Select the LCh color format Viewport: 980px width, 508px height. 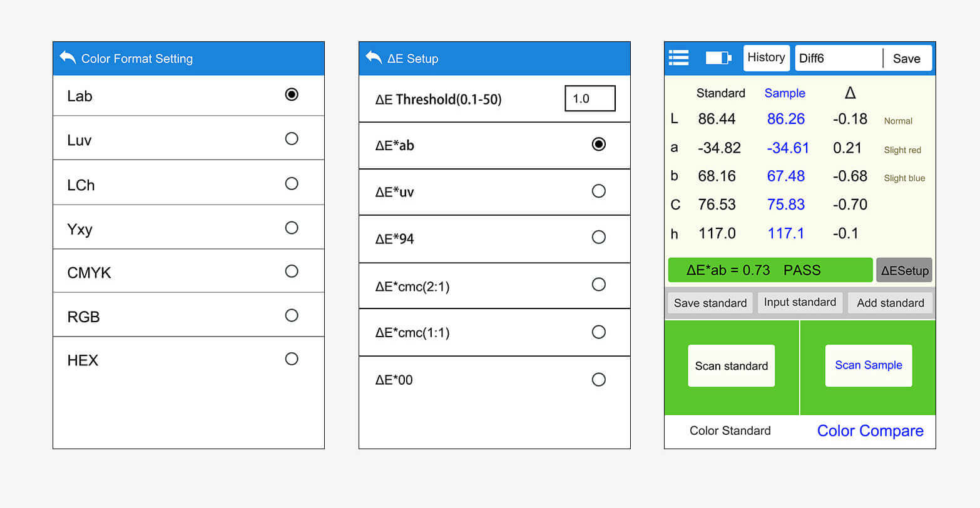coord(188,183)
